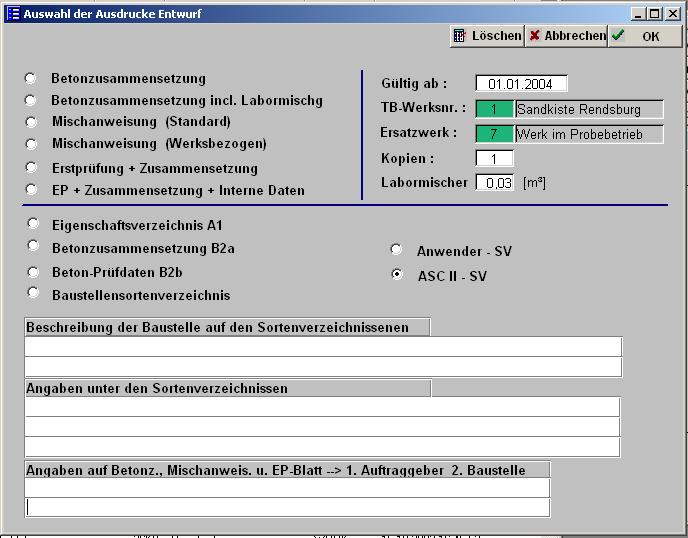Select the ASC II - SV radio option
Image resolution: width=688 pixels, height=538 pixels.
coord(397,274)
